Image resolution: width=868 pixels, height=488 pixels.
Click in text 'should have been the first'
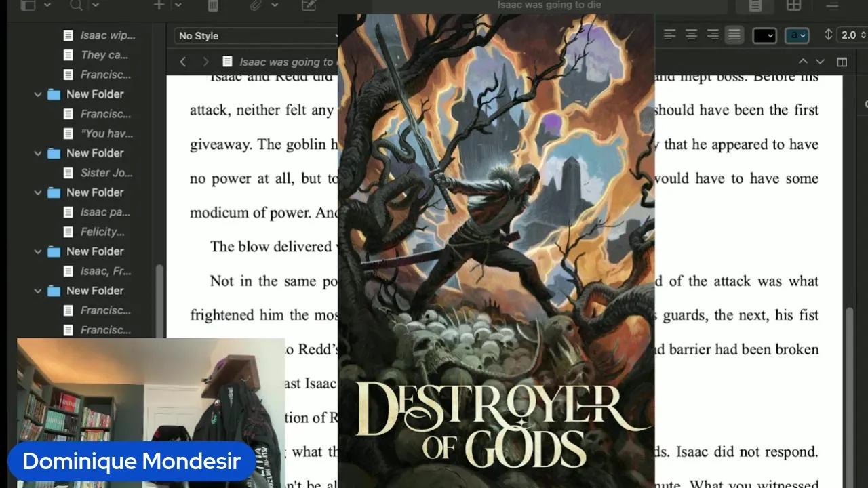click(x=736, y=110)
